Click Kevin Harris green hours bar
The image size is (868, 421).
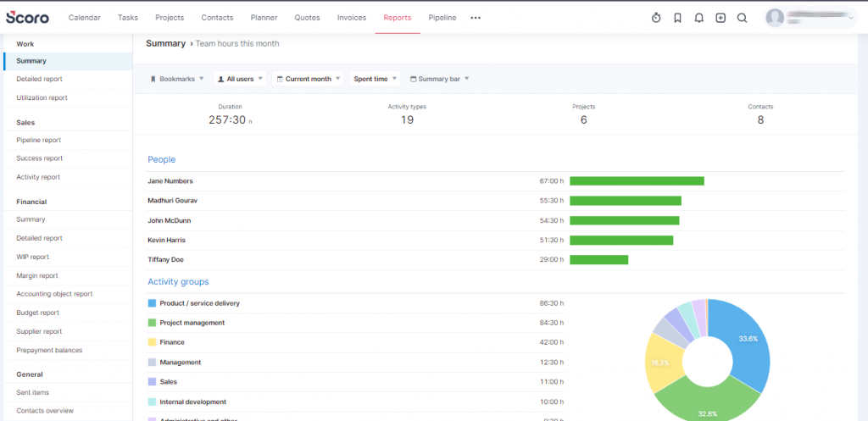621,240
